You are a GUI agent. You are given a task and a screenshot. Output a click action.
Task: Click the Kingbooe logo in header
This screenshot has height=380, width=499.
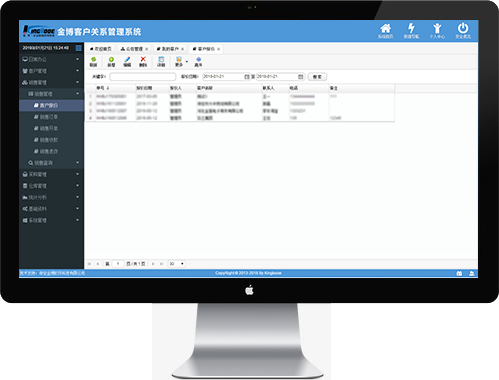coord(39,31)
